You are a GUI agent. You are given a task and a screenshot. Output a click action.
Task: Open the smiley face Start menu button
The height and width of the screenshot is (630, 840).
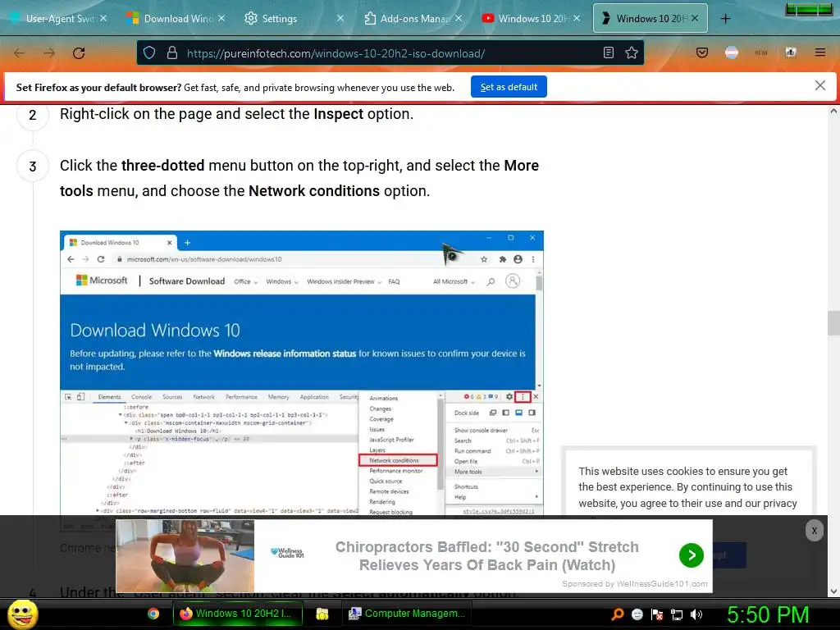tap(22, 614)
